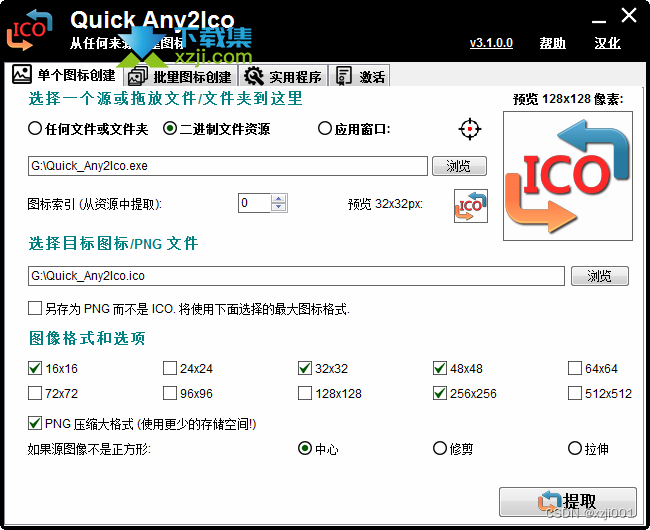The width and height of the screenshot is (650, 530).
Task: Switch to the 激活 tab
Action: [x=360, y=77]
